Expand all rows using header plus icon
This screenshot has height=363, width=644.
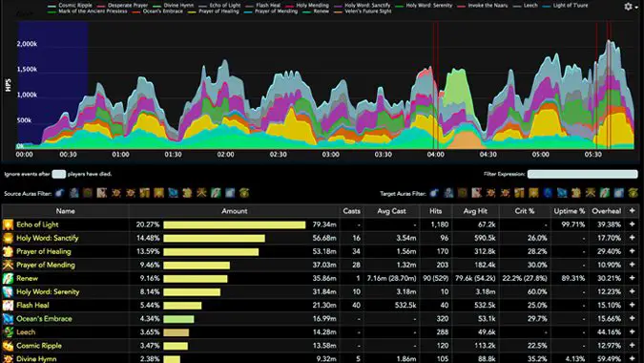tap(633, 211)
